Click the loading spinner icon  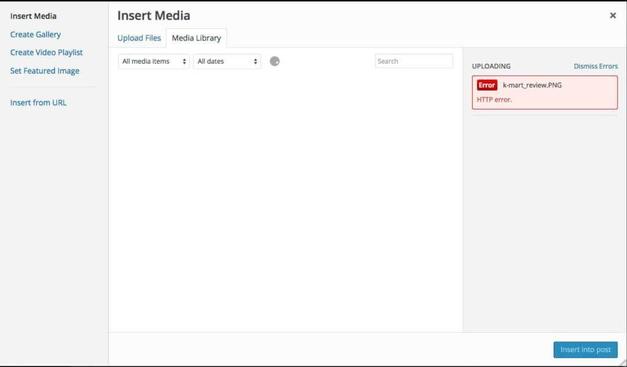click(x=275, y=61)
